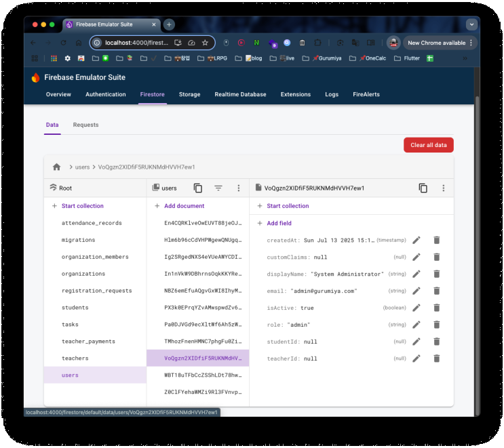Open document En4CQRKlveOwEUVT88jeOJ
The width and height of the screenshot is (504, 448).
point(197,223)
